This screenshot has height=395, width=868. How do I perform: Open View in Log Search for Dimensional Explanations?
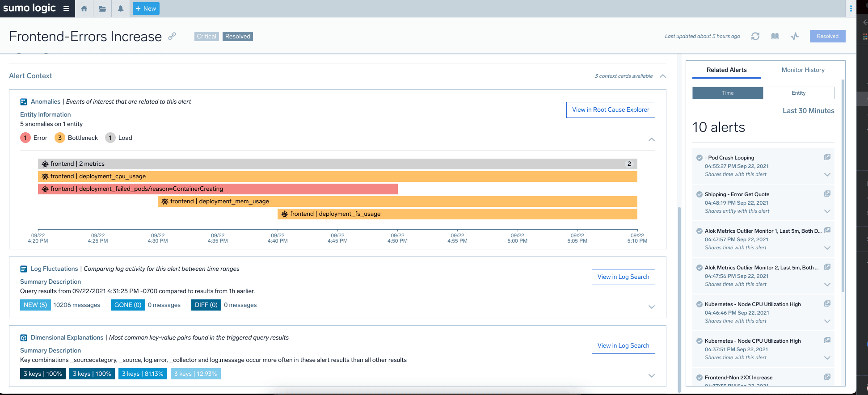point(623,346)
